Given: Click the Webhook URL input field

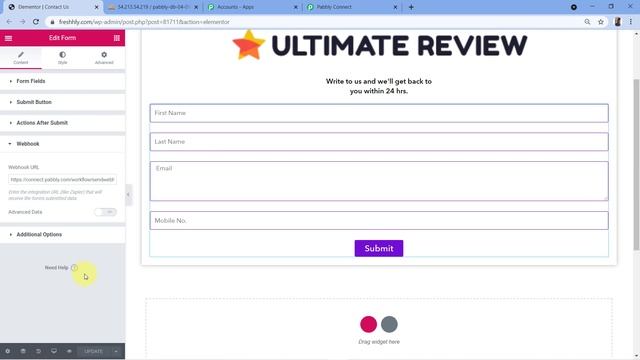Looking at the screenshot, I should 62,180.
